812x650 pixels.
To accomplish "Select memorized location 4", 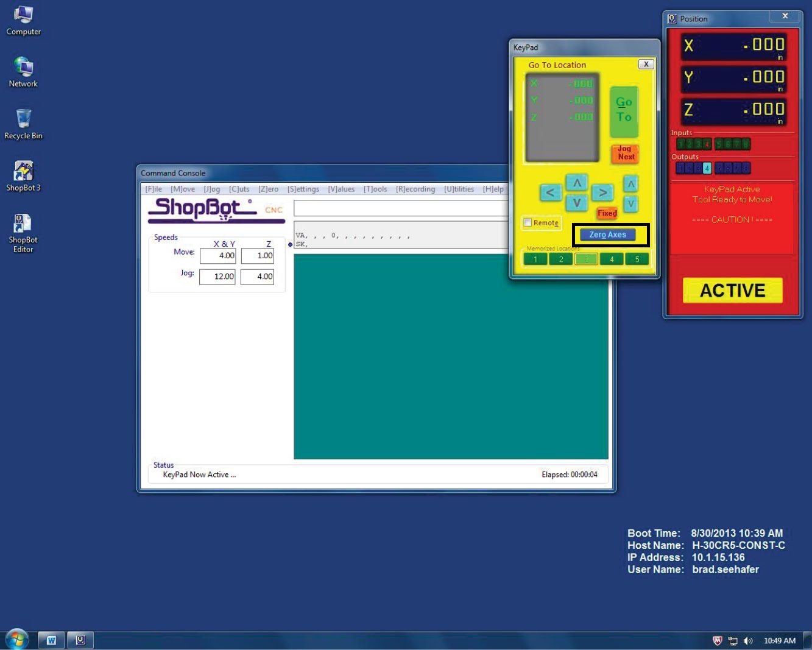I will click(x=612, y=259).
